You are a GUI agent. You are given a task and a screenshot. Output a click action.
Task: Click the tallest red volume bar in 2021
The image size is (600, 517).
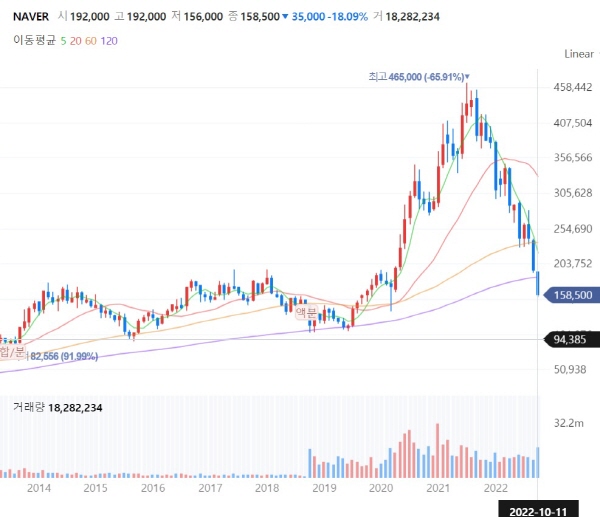[437, 450]
